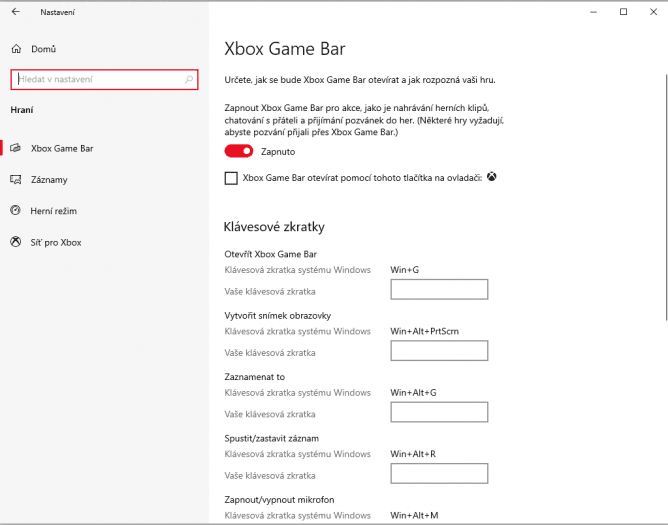Click the Záznamy sidebar icon
Image resolution: width=668 pixels, height=525 pixels.
point(16,179)
